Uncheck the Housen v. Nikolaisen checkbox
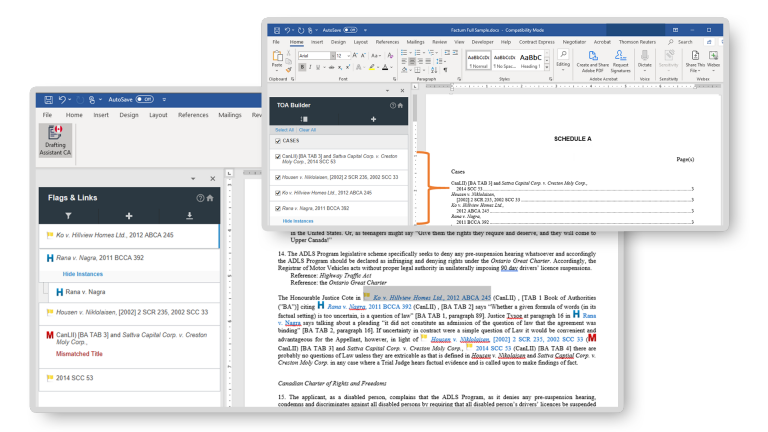This screenshot has width=768, height=432. (278, 177)
